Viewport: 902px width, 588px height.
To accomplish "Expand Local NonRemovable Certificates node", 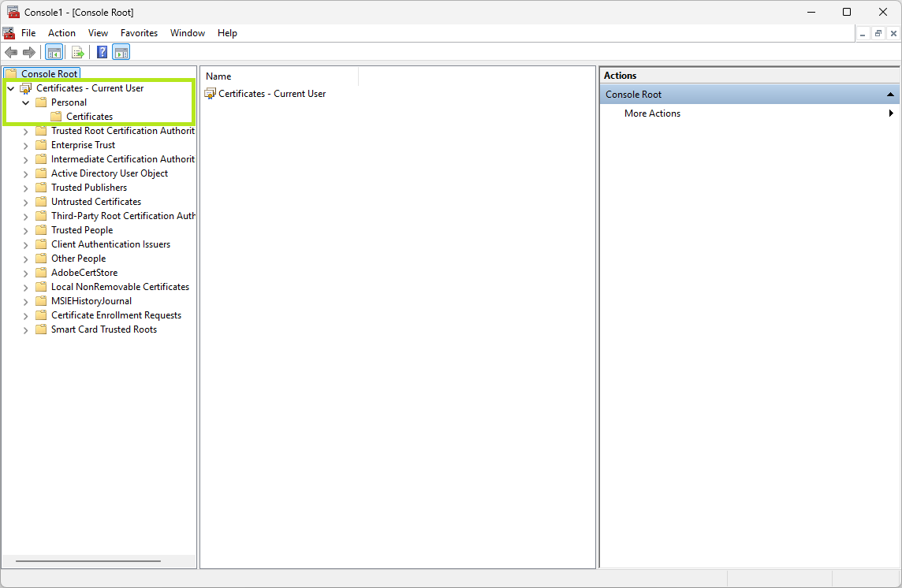I will [26, 287].
